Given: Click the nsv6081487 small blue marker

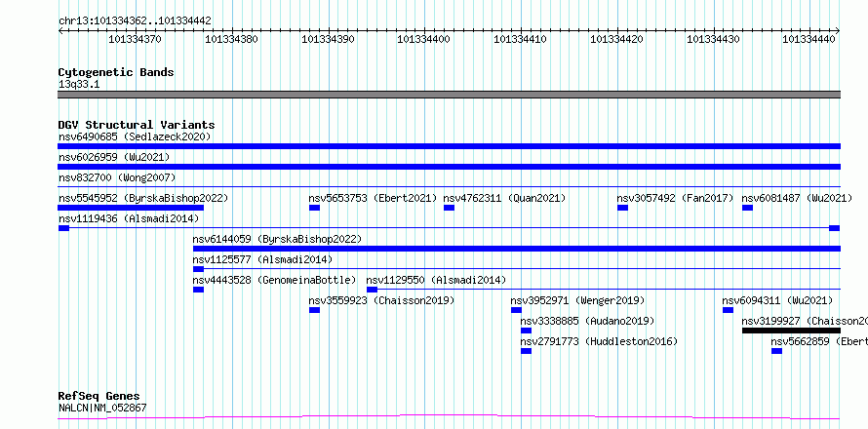Looking at the screenshot, I should (x=747, y=208).
